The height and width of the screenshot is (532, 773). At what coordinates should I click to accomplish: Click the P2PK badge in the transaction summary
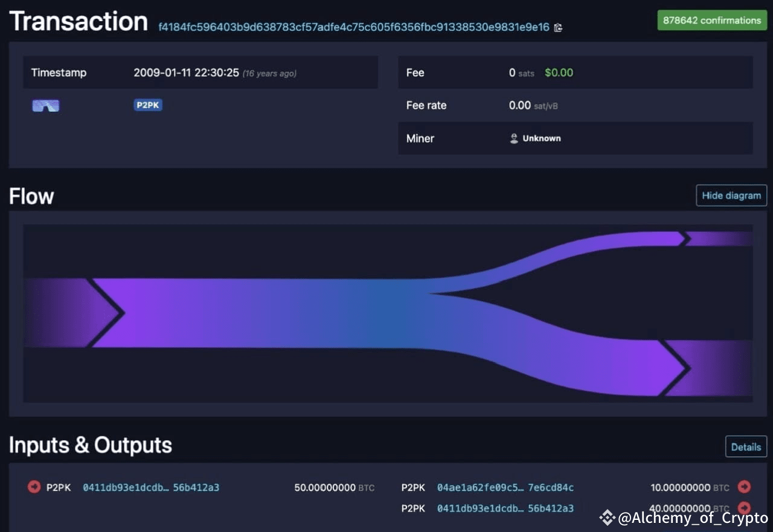pos(147,104)
